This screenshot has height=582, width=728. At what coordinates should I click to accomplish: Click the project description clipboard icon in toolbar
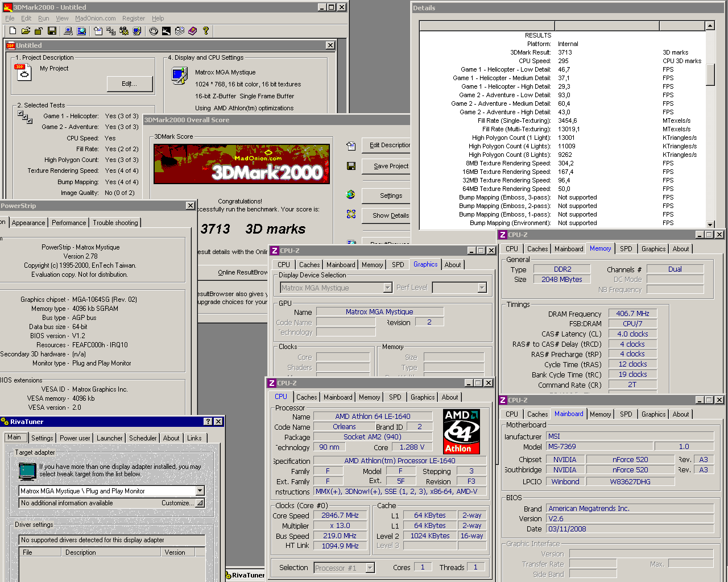tap(98, 31)
